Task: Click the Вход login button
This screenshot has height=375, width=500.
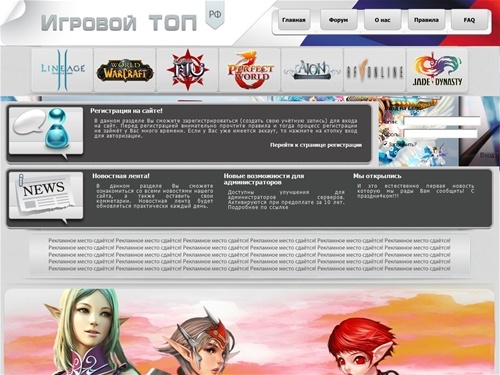Action: click(487, 155)
